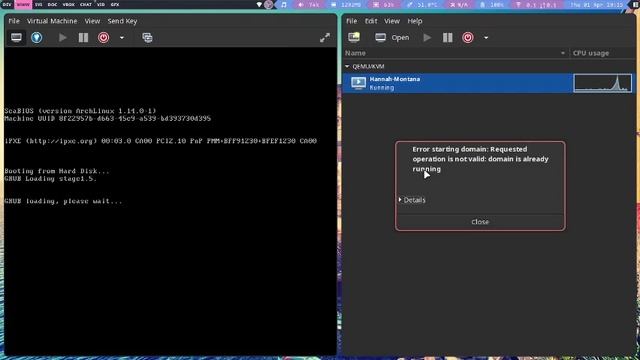Show the graphical console in VM window
The image size is (640, 360).
(x=16, y=38)
